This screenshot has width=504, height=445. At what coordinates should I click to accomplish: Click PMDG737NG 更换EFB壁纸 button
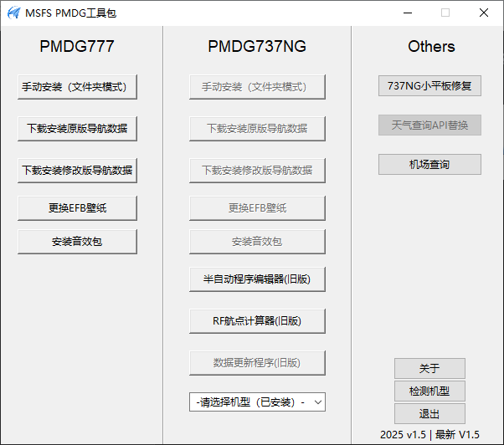pyautogui.click(x=257, y=208)
